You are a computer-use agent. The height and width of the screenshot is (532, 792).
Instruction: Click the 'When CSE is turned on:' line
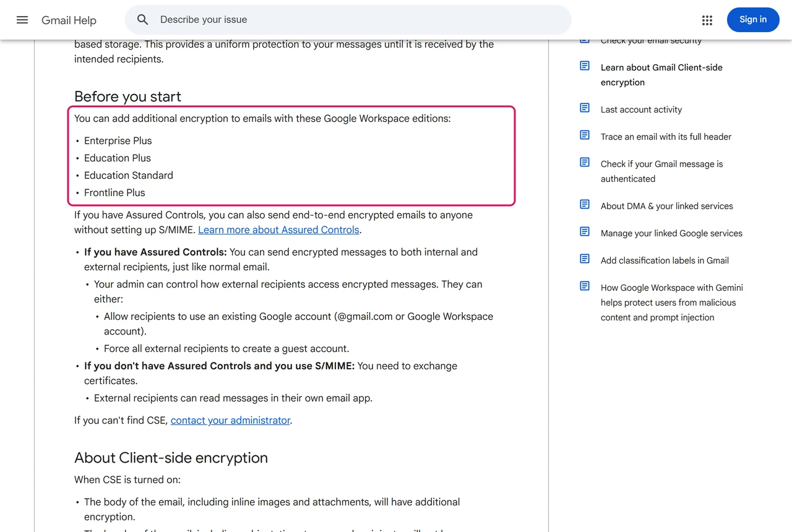[x=127, y=480]
